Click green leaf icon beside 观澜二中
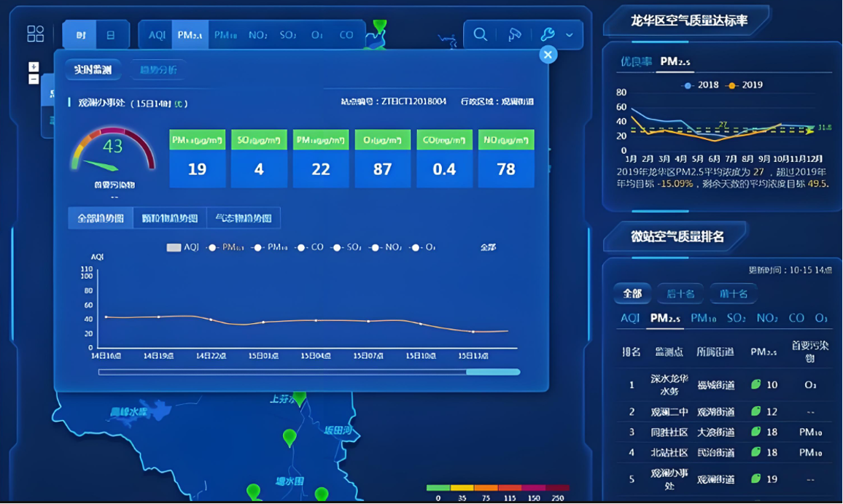Viewport: 843px width, 504px height. [756, 411]
